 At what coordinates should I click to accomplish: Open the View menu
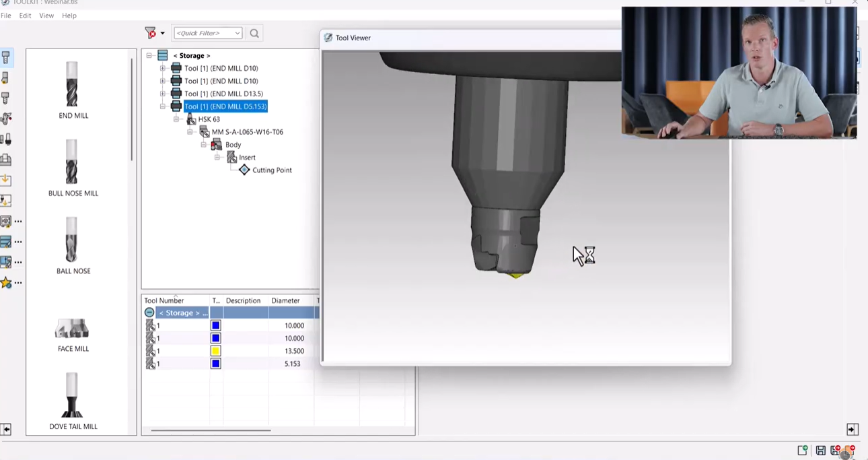coord(46,15)
